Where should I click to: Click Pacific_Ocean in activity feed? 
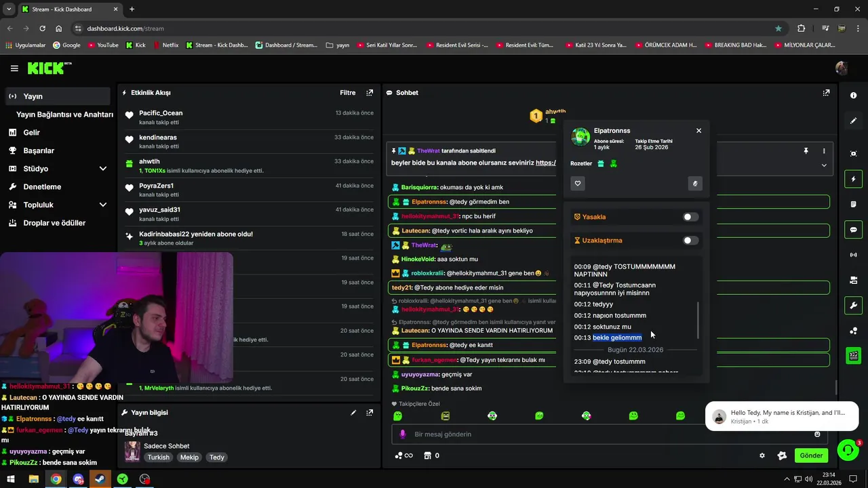[x=161, y=113]
